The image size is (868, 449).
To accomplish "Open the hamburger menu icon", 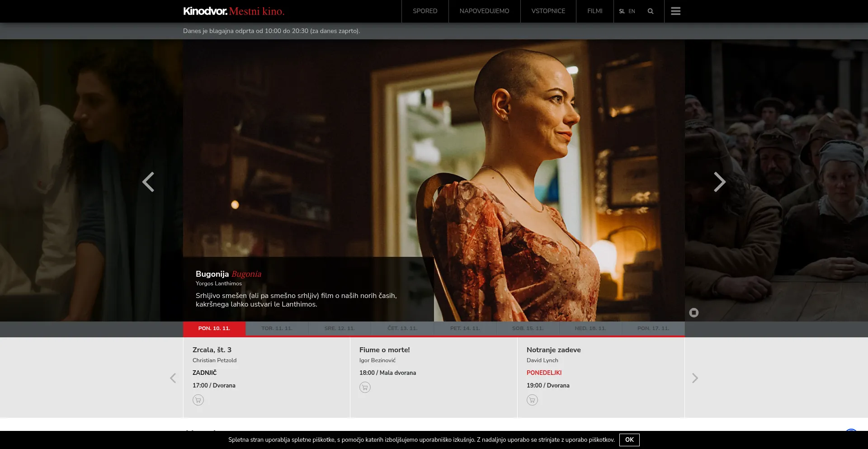I will [x=675, y=11].
